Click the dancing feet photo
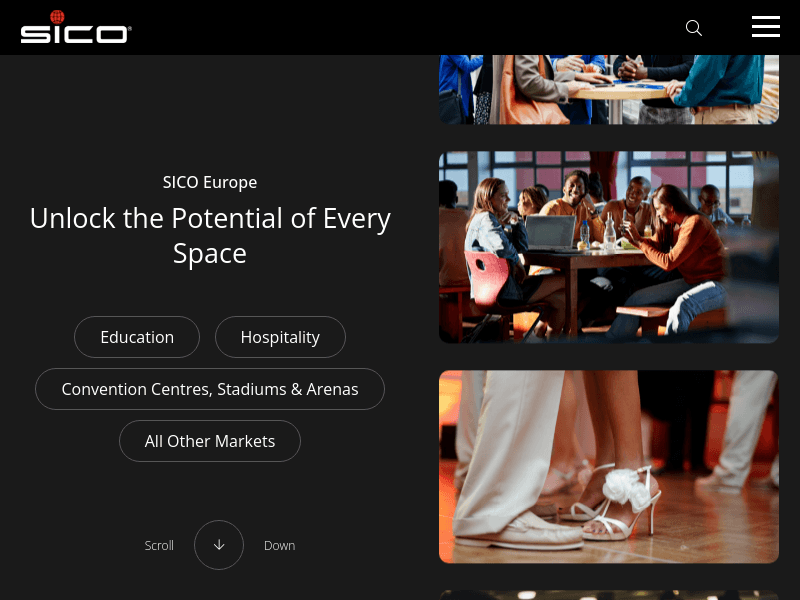The image size is (800, 600). [x=609, y=466]
